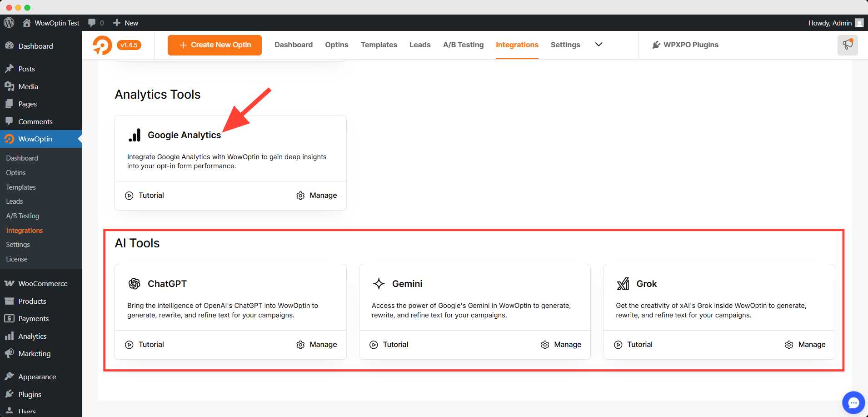Viewport: 868px width, 417px height.
Task: Open Plugins in the sidebar
Action: [41, 394]
